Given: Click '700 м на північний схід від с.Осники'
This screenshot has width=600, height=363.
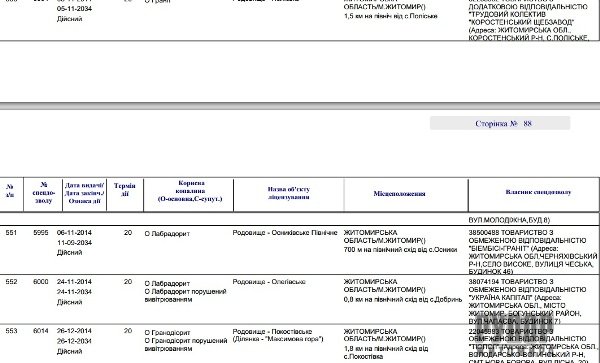Looking at the screenshot, I should [x=401, y=250].
